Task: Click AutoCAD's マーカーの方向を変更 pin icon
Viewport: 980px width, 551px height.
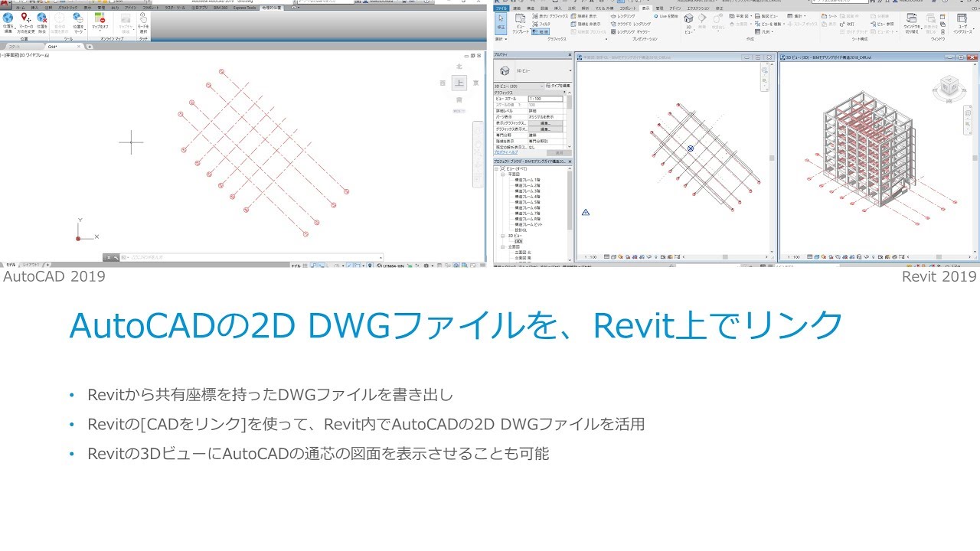Action: (x=25, y=21)
